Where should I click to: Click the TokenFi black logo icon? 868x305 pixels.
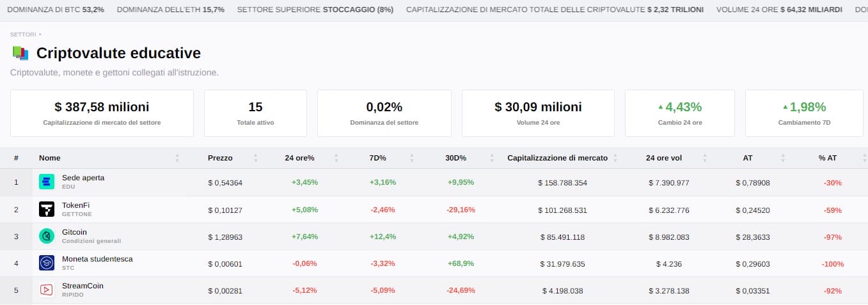[47, 209]
